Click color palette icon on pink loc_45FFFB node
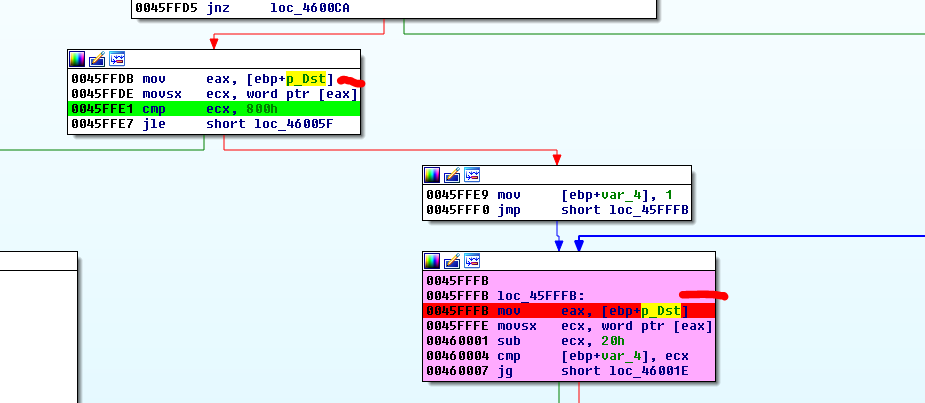The height and width of the screenshot is (403, 925). [432, 261]
